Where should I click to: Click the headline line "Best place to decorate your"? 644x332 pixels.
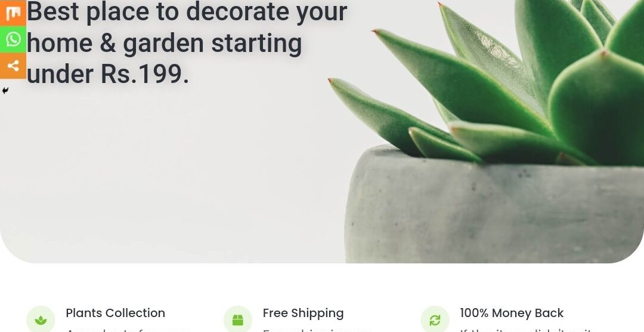click(x=187, y=11)
